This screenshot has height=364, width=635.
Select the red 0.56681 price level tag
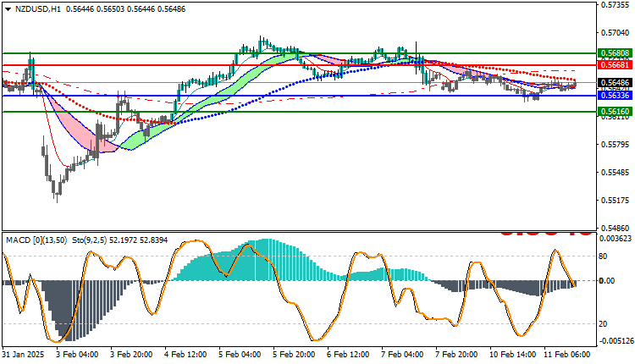(615, 65)
